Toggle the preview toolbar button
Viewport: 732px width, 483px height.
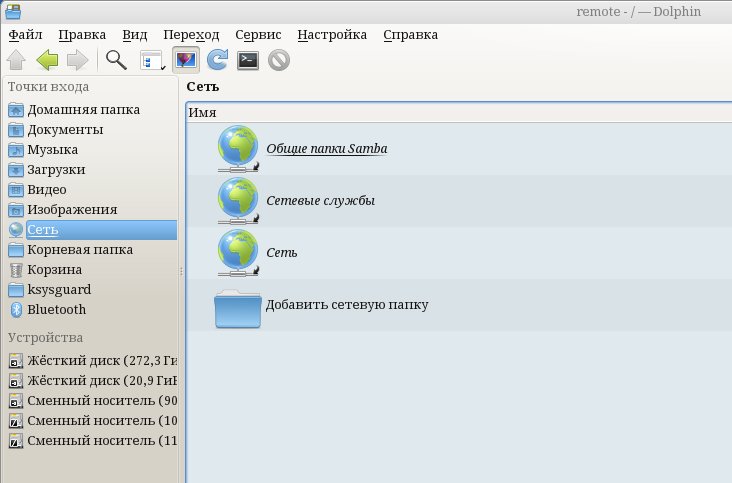coord(186,60)
